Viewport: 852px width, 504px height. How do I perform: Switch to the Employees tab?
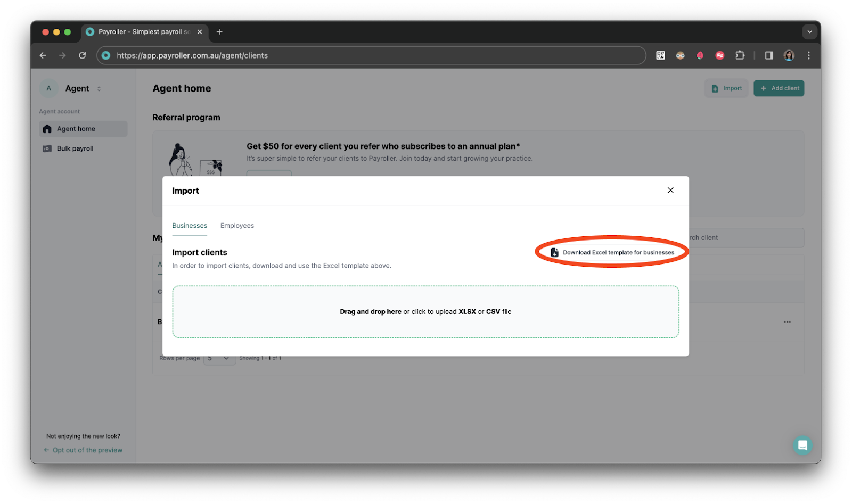[x=237, y=226]
